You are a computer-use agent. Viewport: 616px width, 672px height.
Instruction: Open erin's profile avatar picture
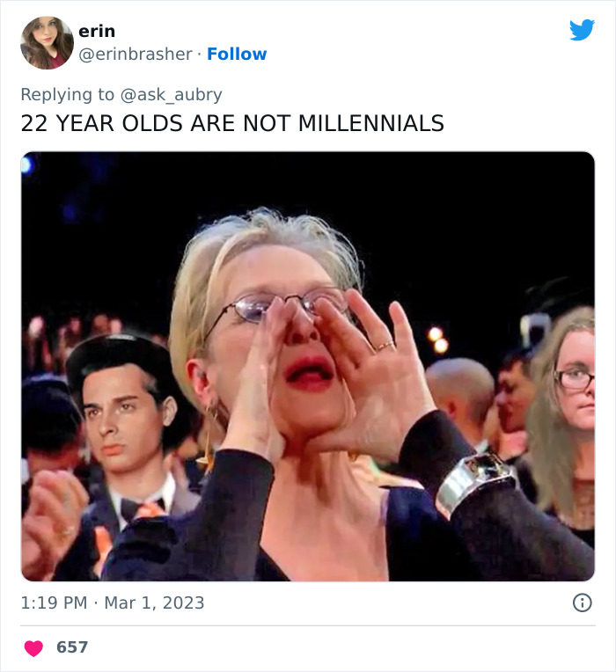(47, 42)
